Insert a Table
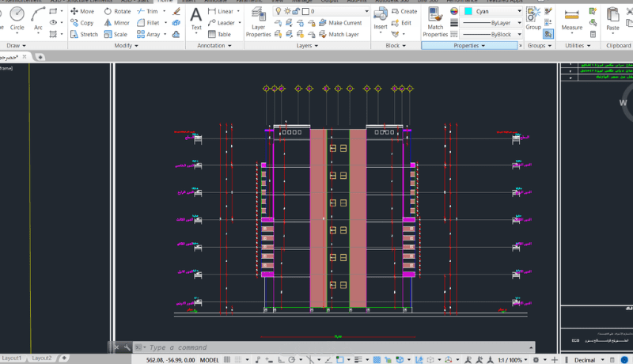This screenshot has height=364, width=633. pyautogui.click(x=220, y=34)
